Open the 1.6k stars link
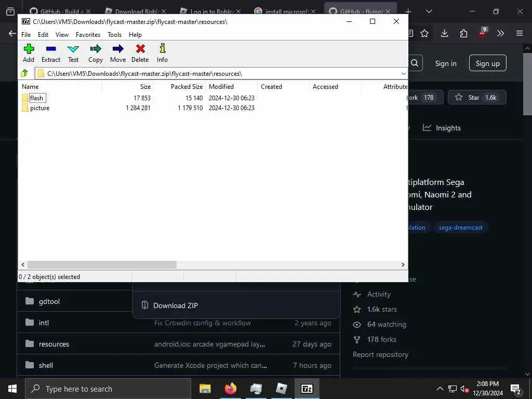This screenshot has height=399, width=532. point(382,309)
